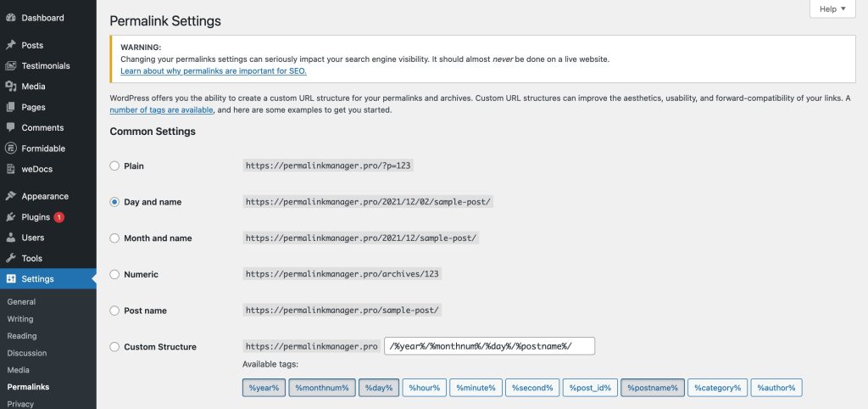Viewport: 868px width, 409px height.
Task: Click the Formidable forms icon
Action: [x=10, y=148]
